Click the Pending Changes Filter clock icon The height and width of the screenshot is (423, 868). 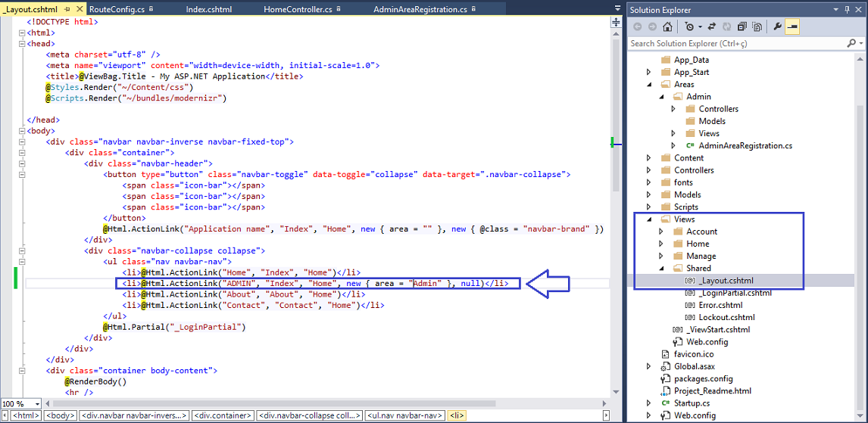point(688,26)
